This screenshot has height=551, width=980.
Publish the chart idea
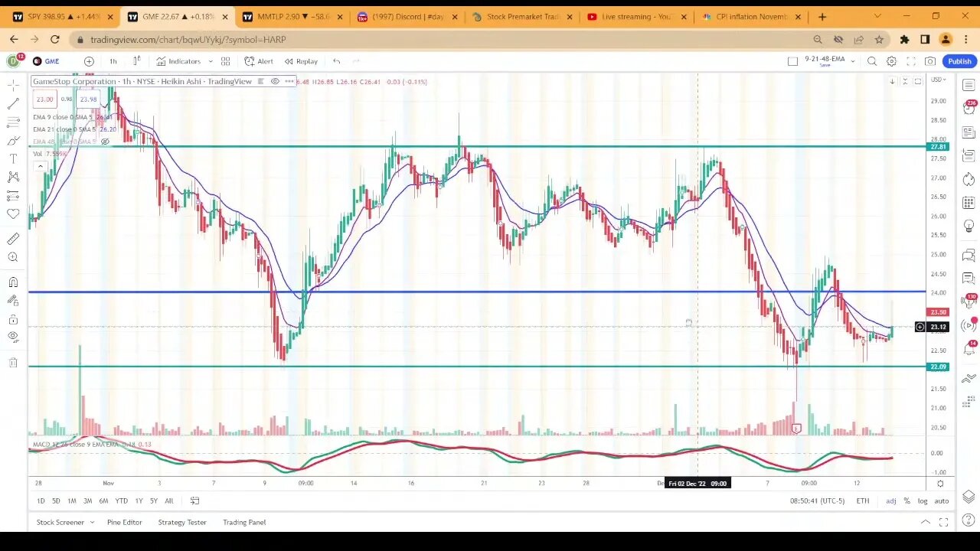tap(959, 61)
